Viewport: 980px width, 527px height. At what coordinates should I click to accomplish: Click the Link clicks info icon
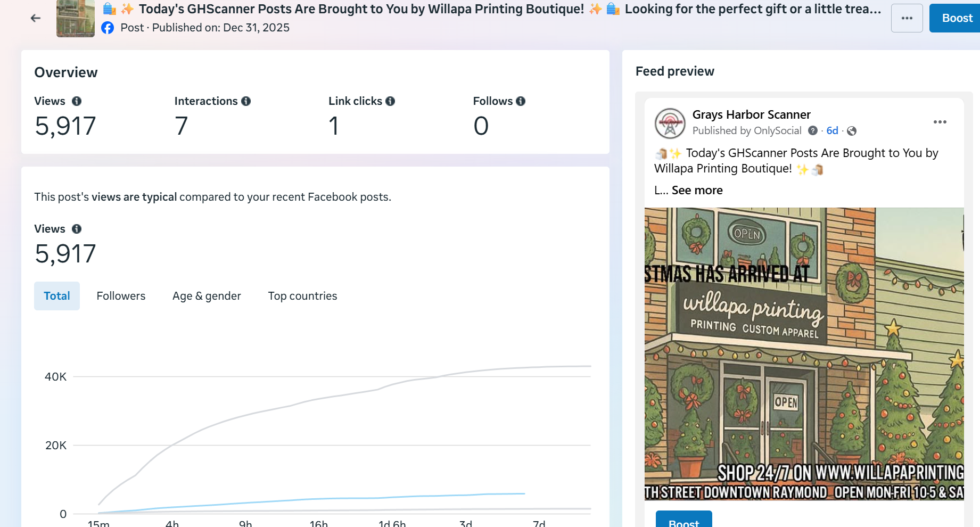coord(390,101)
